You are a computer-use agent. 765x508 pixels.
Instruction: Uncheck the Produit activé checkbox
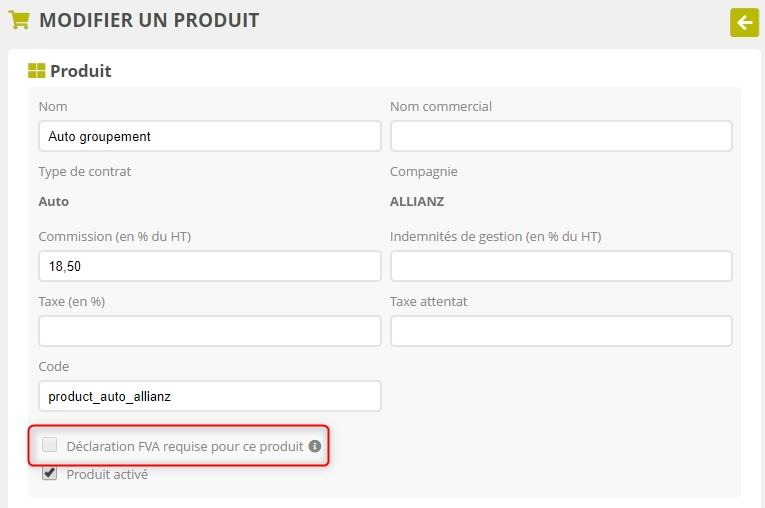50,474
